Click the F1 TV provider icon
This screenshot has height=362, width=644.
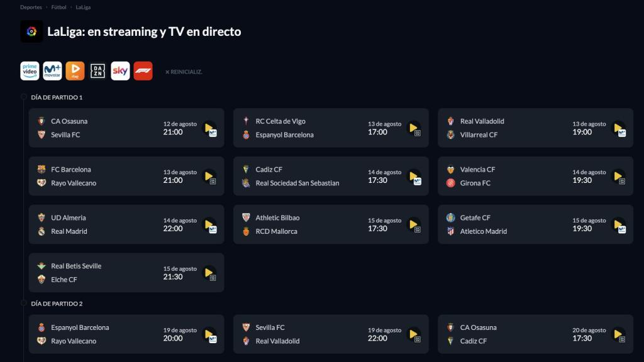point(143,71)
